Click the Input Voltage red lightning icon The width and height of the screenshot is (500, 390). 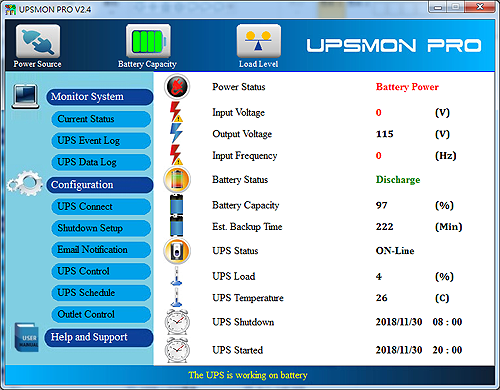pos(176,112)
